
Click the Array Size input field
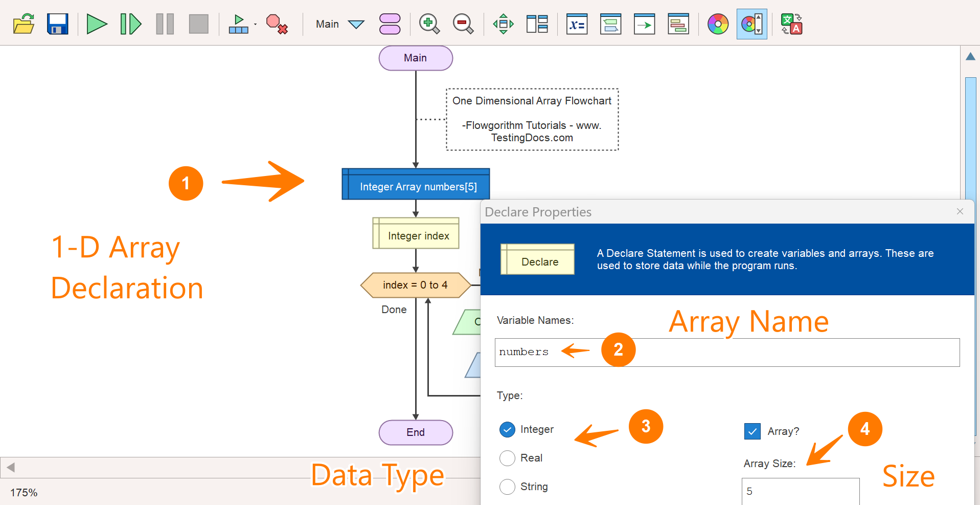800,492
